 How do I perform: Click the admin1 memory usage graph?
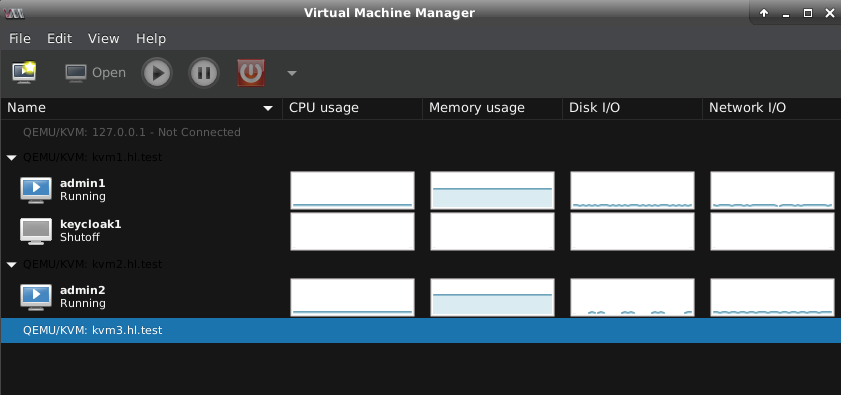point(492,190)
